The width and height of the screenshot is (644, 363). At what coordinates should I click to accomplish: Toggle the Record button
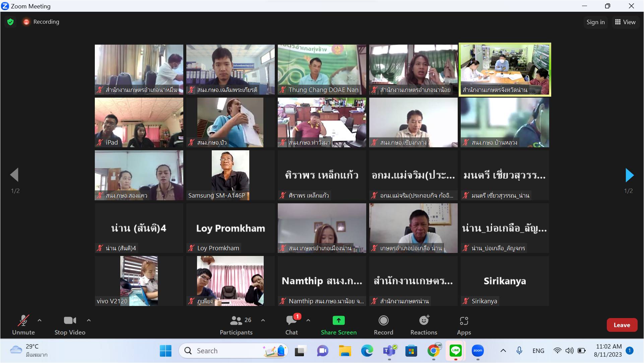383,321
